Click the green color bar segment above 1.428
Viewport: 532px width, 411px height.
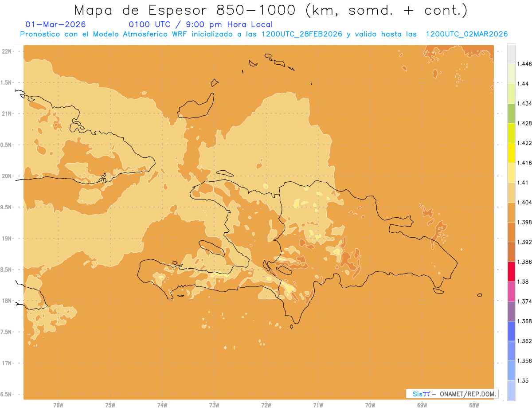click(x=511, y=113)
